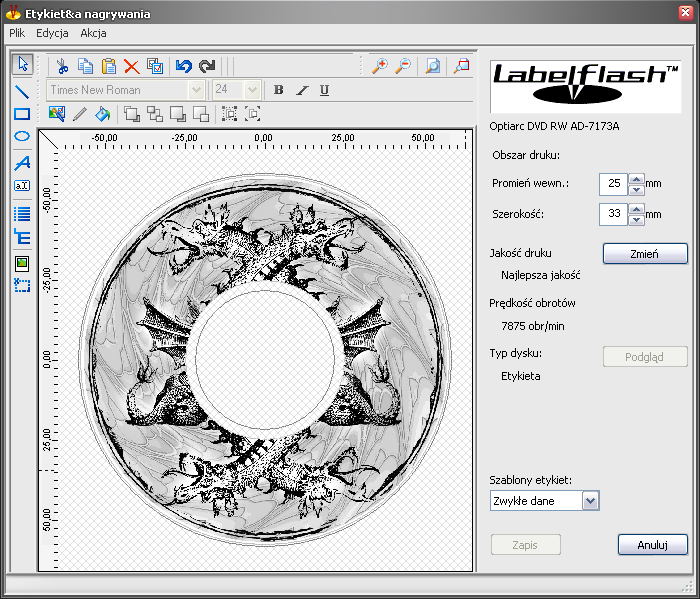Image resolution: width=700 pixels, height=599 pixels.
Task: Toggle Underline formatting
Action: click(x=325, y=90)
